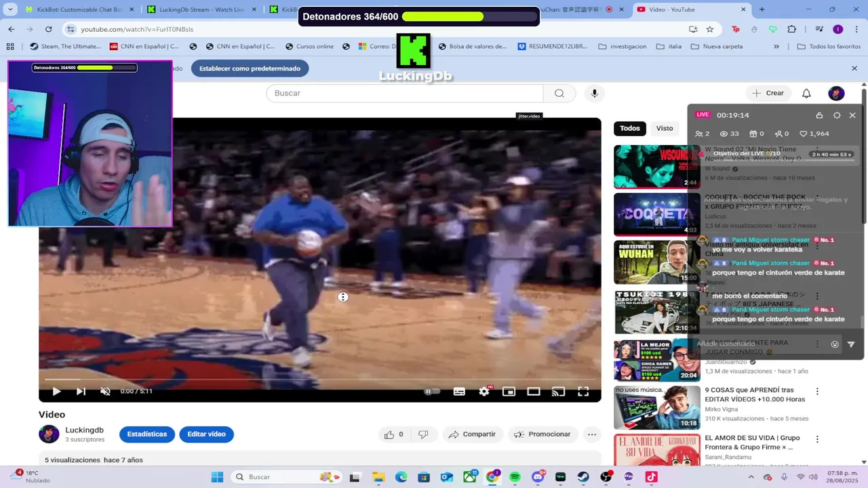
Task: Click the Windows taskbar Buscar box
Action: pos(286,477)
